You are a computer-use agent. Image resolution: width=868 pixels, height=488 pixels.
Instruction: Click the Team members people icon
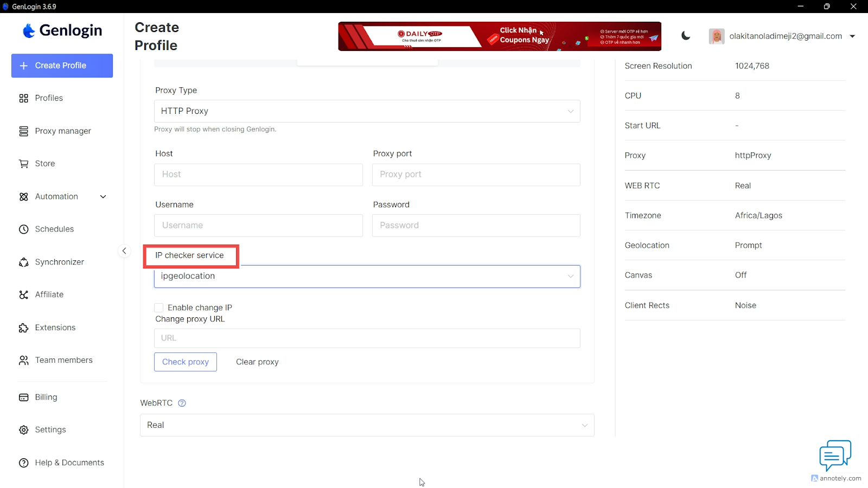coord(23,361)
